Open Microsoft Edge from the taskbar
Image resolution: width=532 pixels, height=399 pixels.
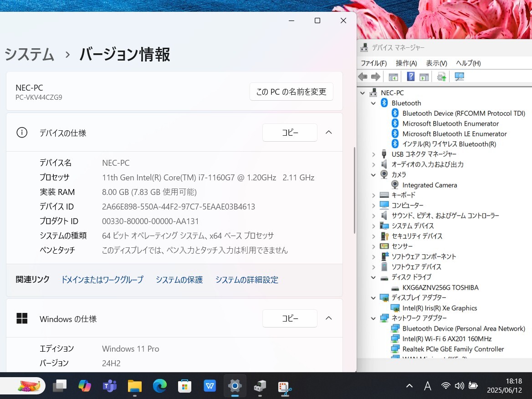click(159, 386)
